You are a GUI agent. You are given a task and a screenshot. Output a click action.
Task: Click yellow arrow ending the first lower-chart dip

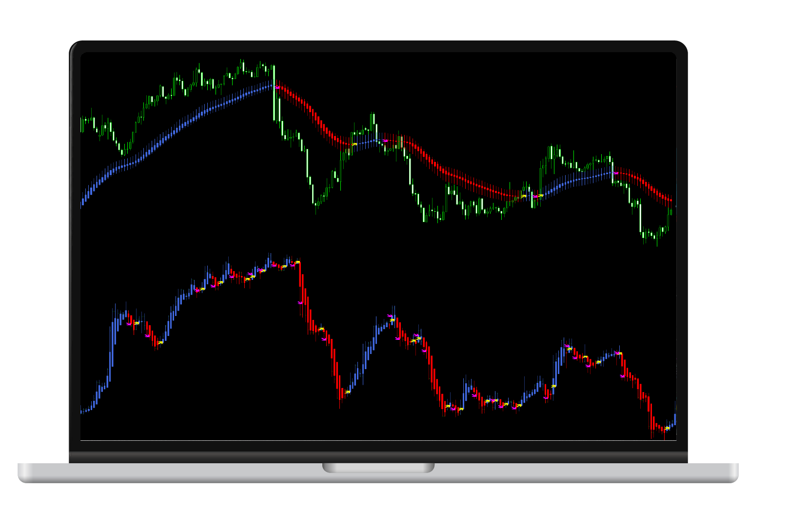pyautogui.click(x=160, y=342)
